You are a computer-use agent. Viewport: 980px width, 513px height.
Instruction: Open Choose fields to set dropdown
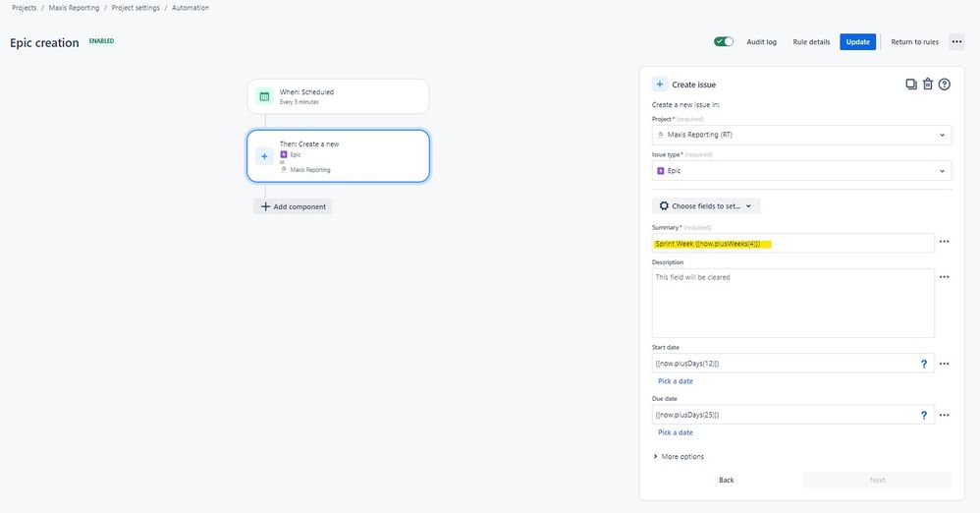click(706, 205)
